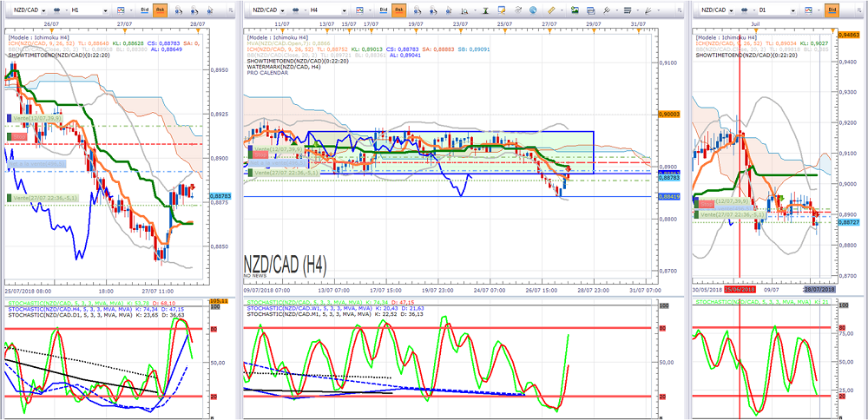Click the grey refresh arrow icon in the H4 toolbar

click(x=517, y=10)
